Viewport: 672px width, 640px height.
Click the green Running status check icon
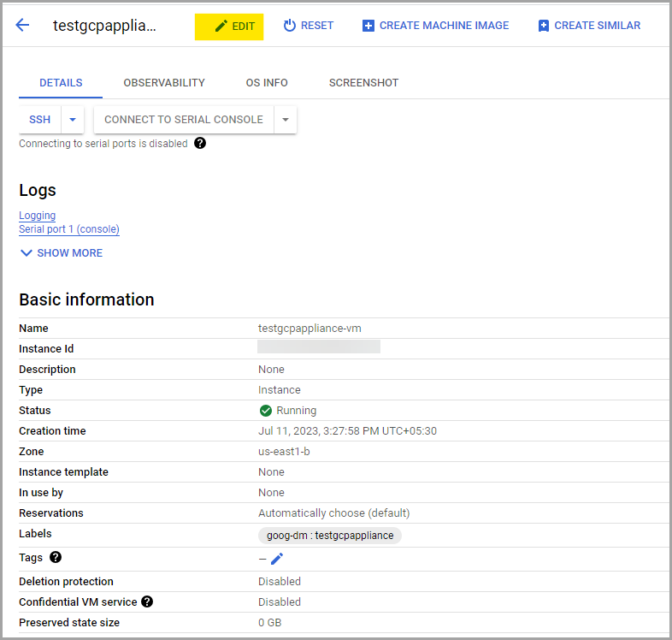point(266,411)
